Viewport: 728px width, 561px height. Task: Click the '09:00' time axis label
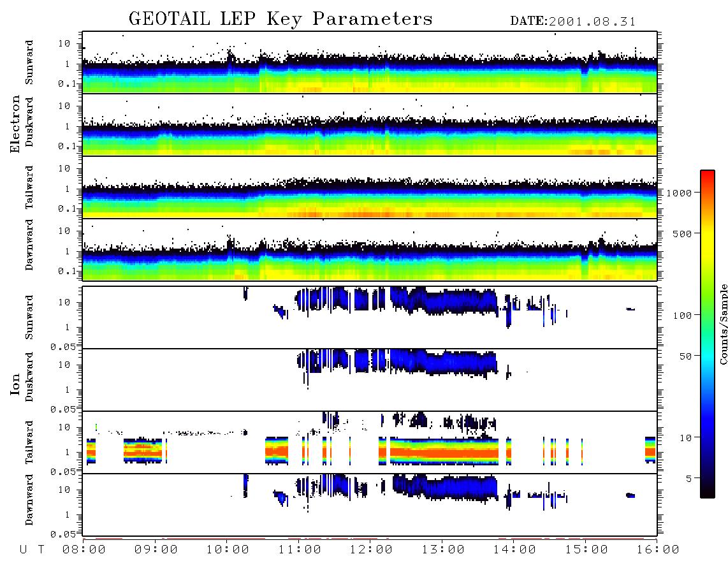click(156, 550)
